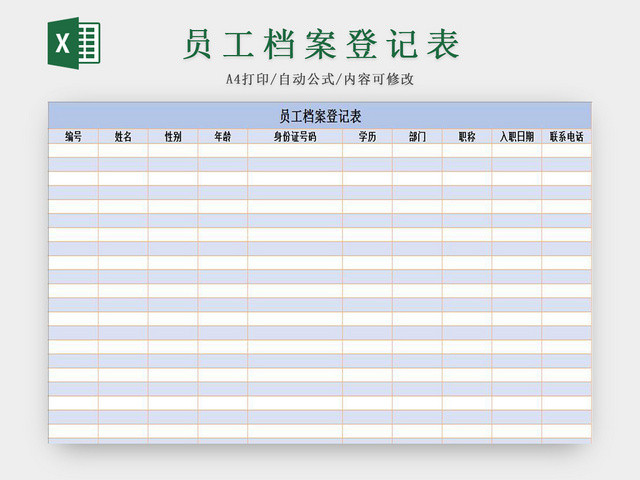640x480 pixels.
Task: Click the first empty cell under 联系电话
Action: [x=567, y=150]
